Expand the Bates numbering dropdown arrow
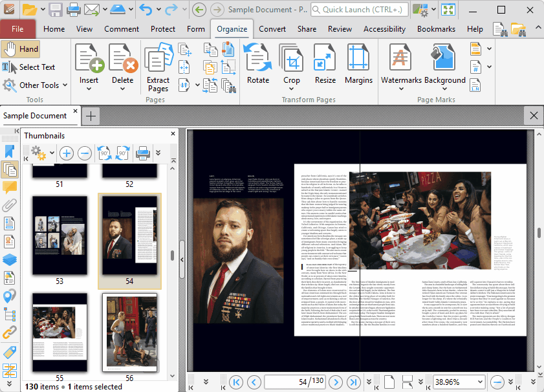The image size is (544, 392). [x=489, y=67]
